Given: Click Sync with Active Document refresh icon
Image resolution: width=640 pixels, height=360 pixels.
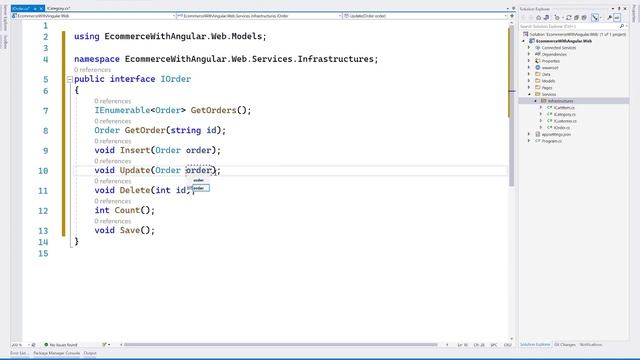Looking at the screenshot, I should point(568,18).
